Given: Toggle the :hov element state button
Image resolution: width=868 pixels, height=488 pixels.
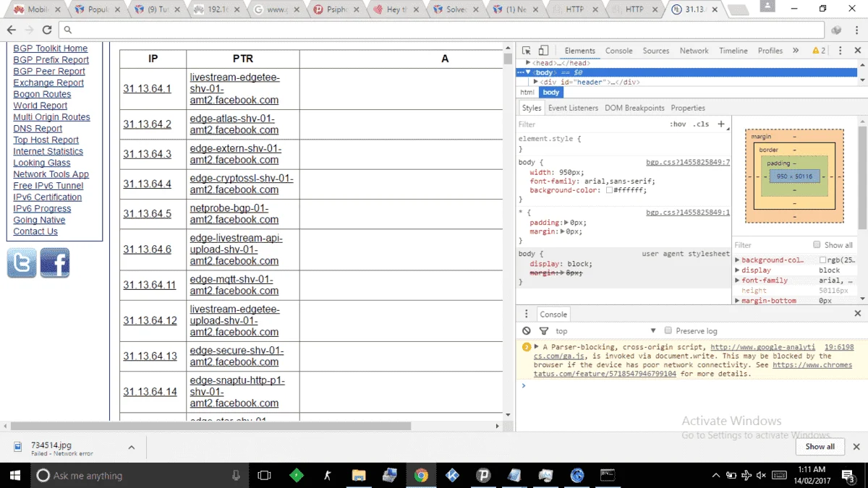Looking at the screenshot, I should (x=678, y=124).
